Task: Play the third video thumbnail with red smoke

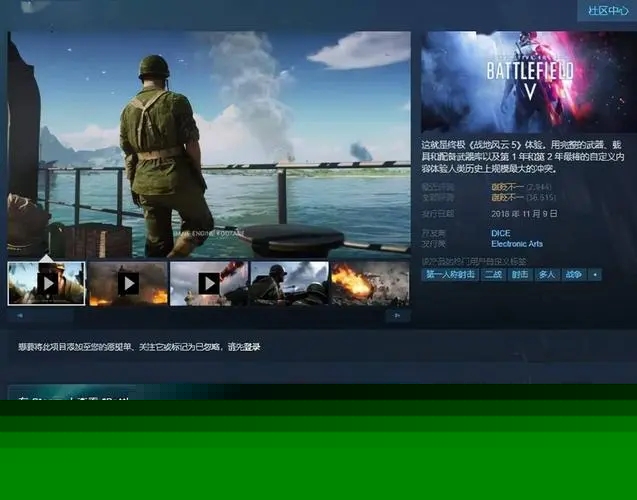Action: point(209,284)
